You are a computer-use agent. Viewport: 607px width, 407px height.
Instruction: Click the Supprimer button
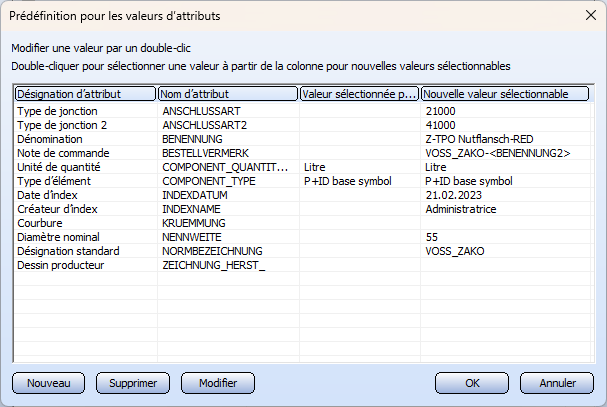[x=133, y=383]
